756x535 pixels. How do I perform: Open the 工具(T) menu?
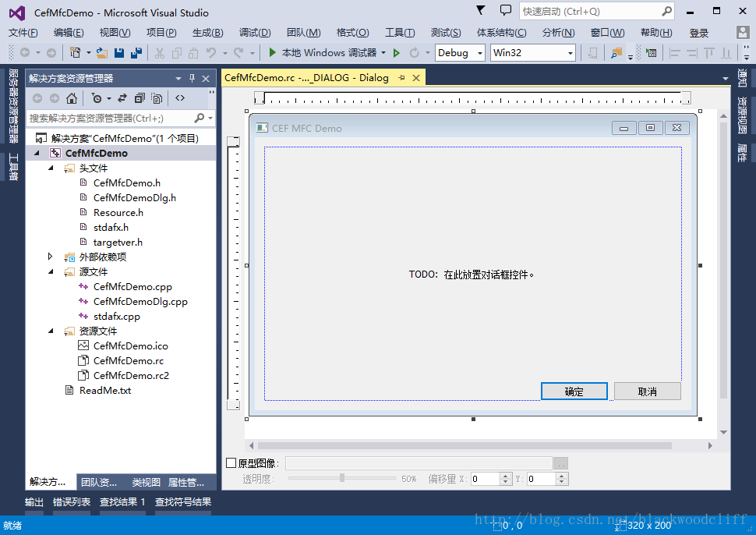pyautogui.click(x=399, y=33)
